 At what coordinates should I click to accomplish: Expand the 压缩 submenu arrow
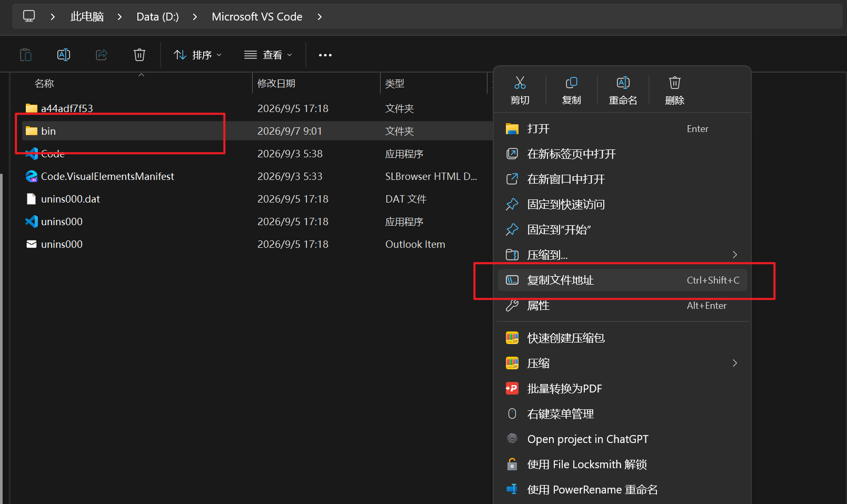point(735,363)
